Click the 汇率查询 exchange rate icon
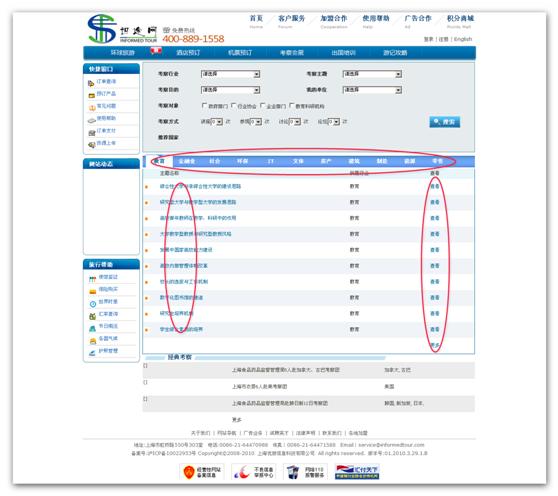 tap(93, 316)
